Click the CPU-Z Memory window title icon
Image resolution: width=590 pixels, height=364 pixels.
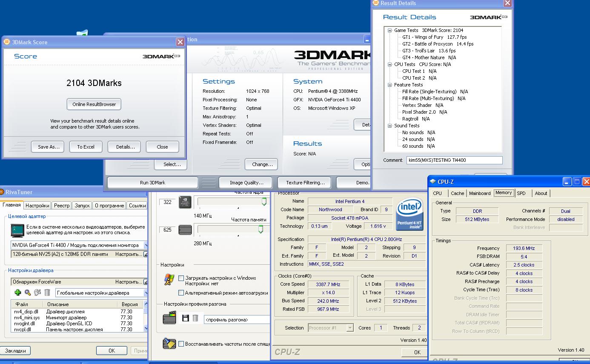(x=432, y=182)
